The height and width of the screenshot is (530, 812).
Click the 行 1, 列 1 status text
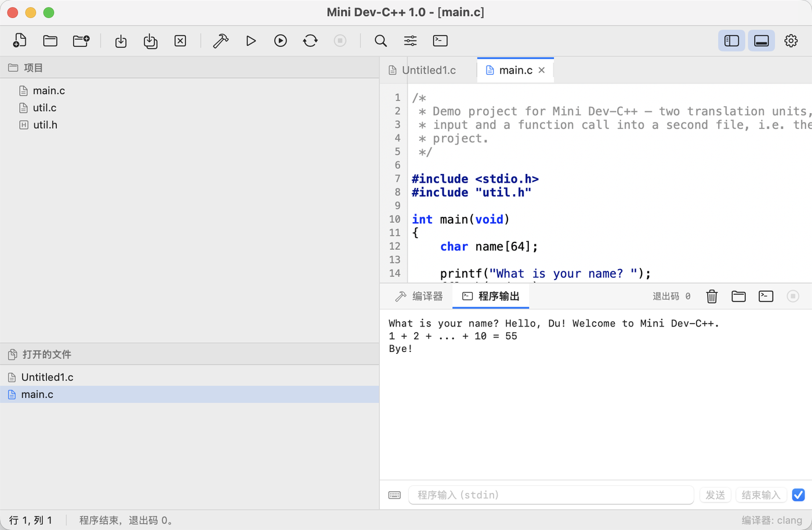coord(31,520)
